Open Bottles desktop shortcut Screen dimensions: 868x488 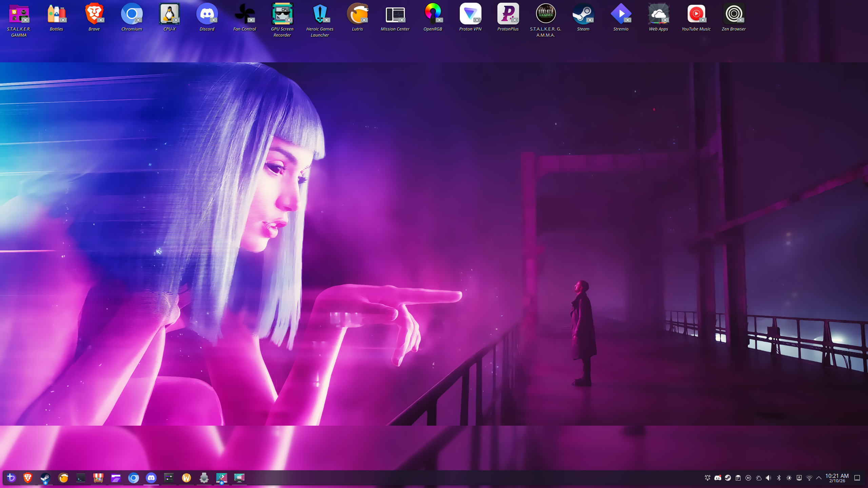tap(56, 14)
